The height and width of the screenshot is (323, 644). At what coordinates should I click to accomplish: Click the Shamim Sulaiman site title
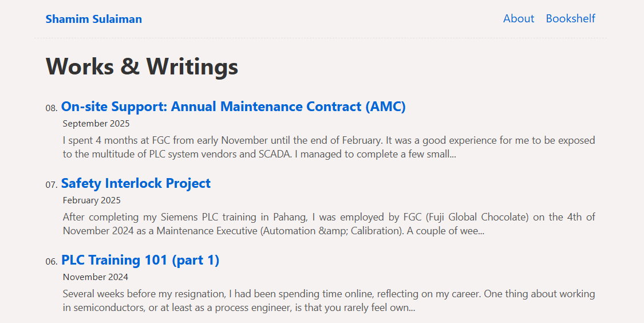tap(94, 19)
